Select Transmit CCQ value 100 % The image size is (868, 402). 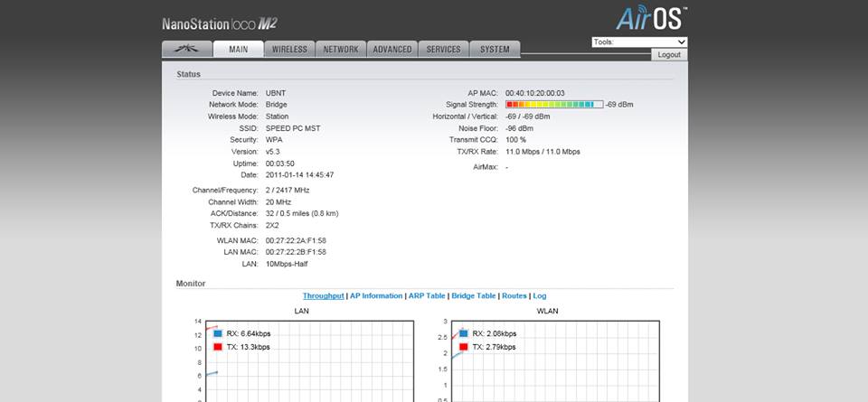coord(516,140)
